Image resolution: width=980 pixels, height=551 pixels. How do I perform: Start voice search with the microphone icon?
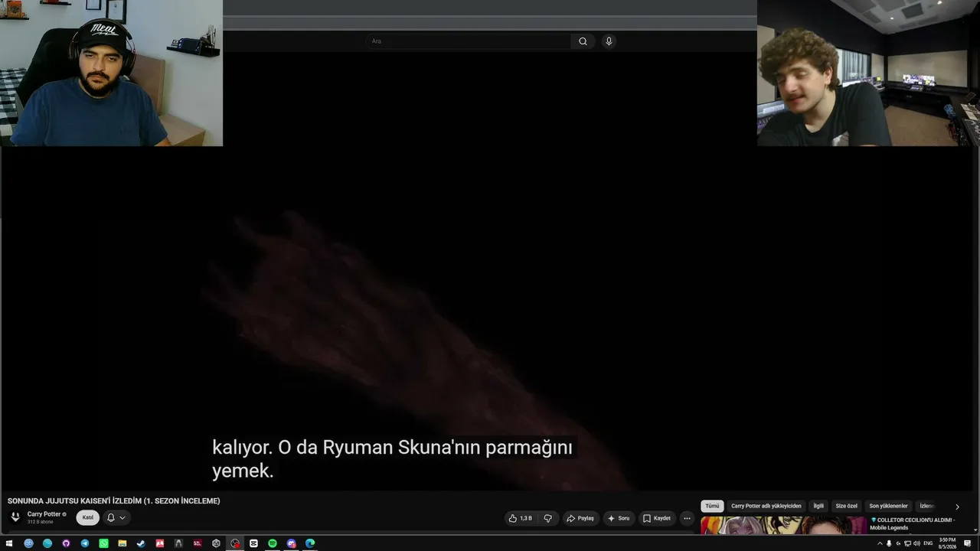click(x=609, y=41)
